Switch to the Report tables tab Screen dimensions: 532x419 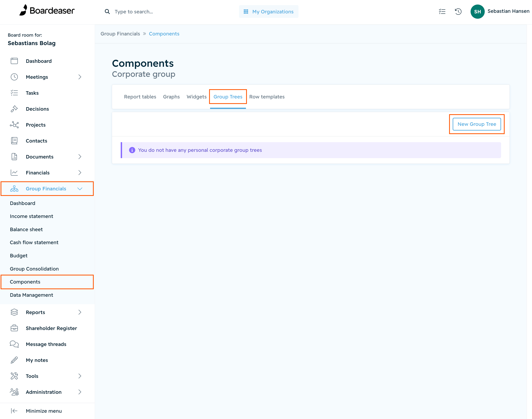140,97
